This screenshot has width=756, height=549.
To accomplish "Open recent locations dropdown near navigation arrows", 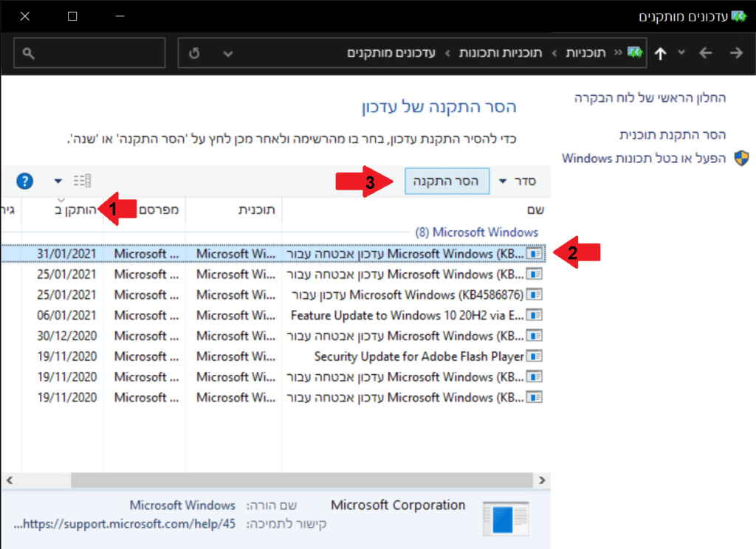I will 681,53.
